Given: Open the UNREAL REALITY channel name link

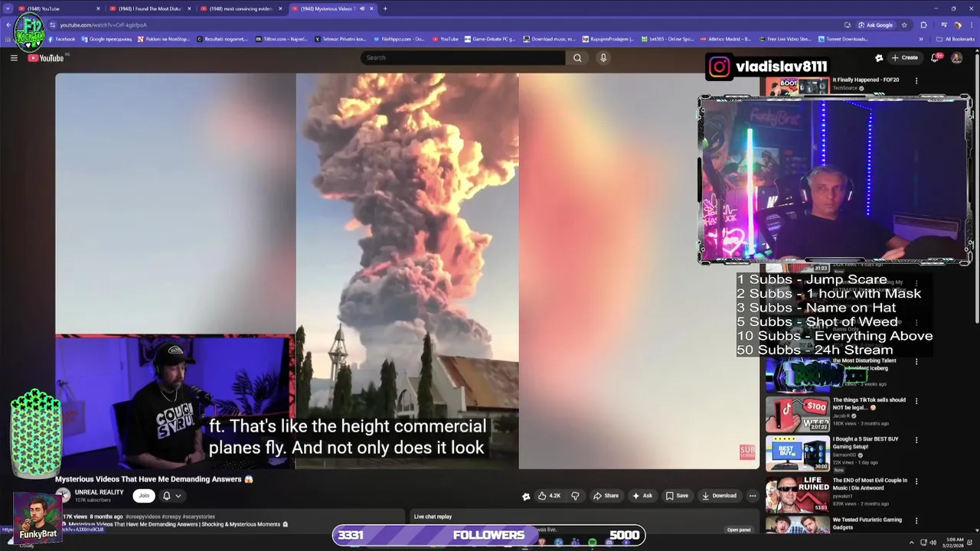Looking at the screenshot, I should point(99,492).
